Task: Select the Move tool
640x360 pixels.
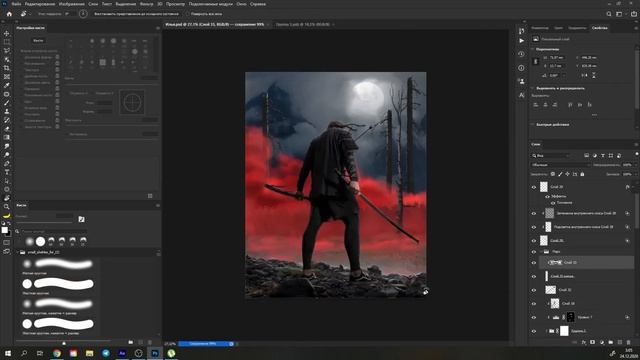Action: click(x=7, y=33)
